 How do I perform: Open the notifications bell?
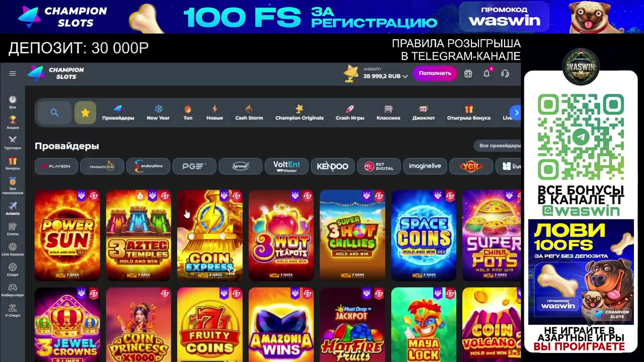487,73
